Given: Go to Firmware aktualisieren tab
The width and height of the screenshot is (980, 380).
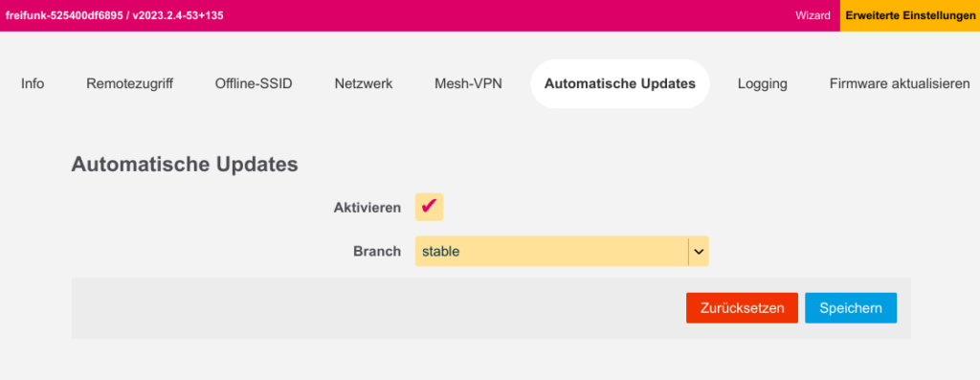Looking at the screenshot, I should [900, 83].
